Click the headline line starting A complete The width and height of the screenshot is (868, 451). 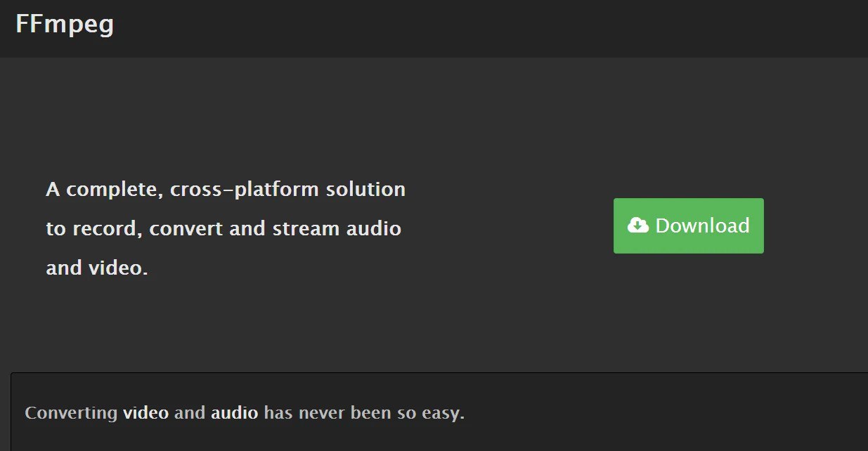[x=226, y=190]
